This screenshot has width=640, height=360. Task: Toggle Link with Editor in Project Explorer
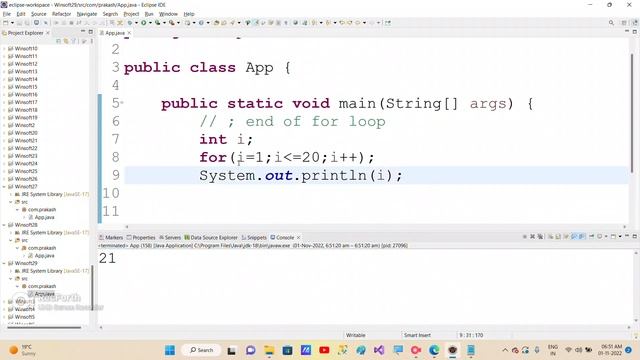point(66,41)
